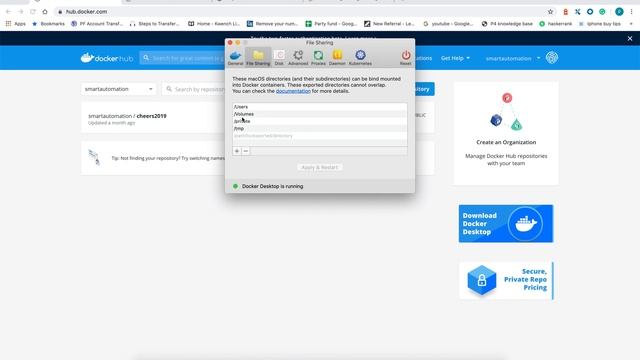Click the new shared directory path field

tap(320, 136)
